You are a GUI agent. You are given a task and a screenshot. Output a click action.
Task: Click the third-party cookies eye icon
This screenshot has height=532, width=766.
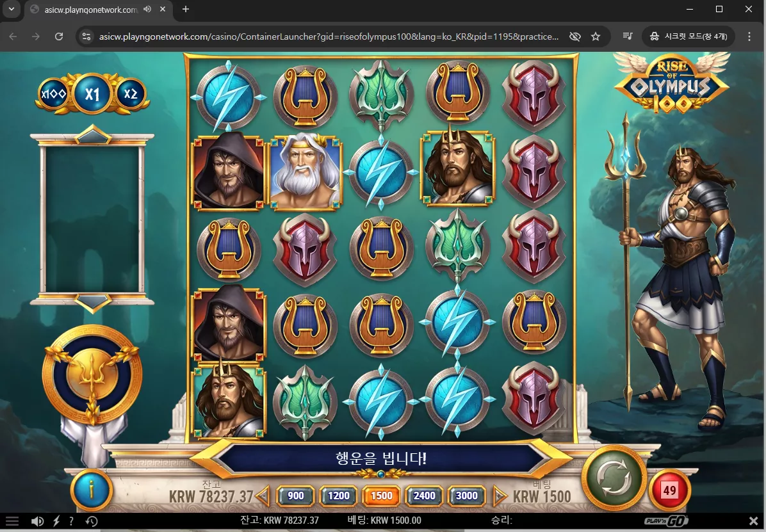tap(575, 36)
